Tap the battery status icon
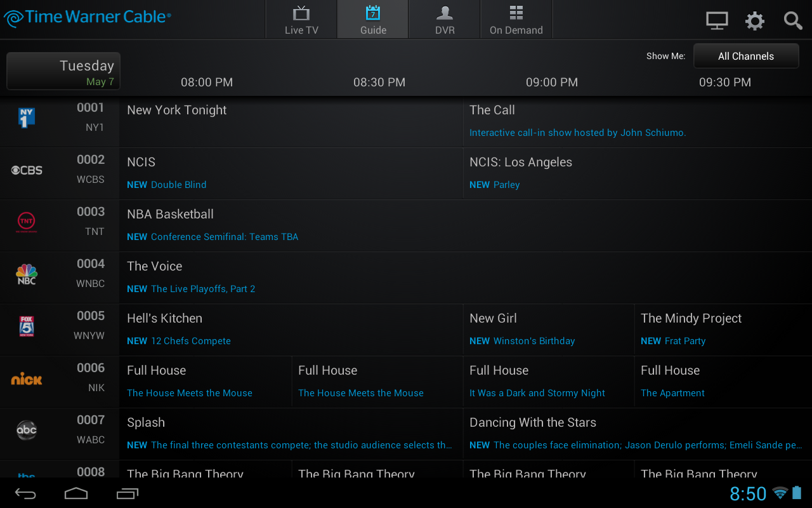The image size is (812, 508). pos(797,493)
